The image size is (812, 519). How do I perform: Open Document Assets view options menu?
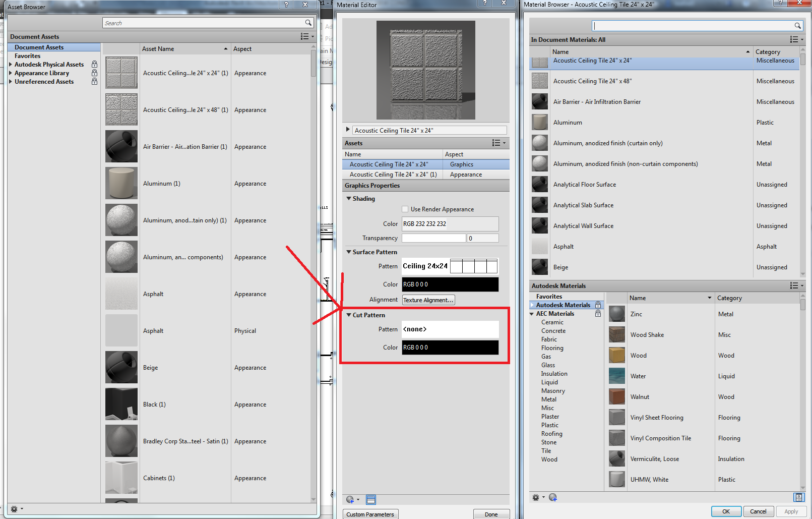click(307, 36)
